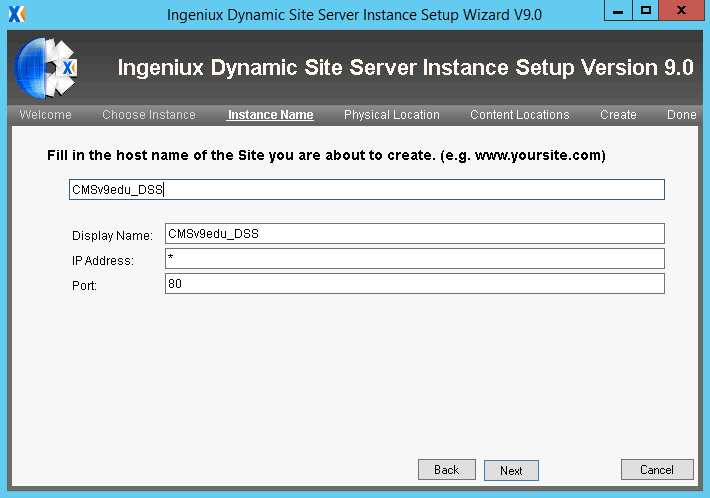Close the setup wizard window
The image size is (710, 498).
point(681,10)
